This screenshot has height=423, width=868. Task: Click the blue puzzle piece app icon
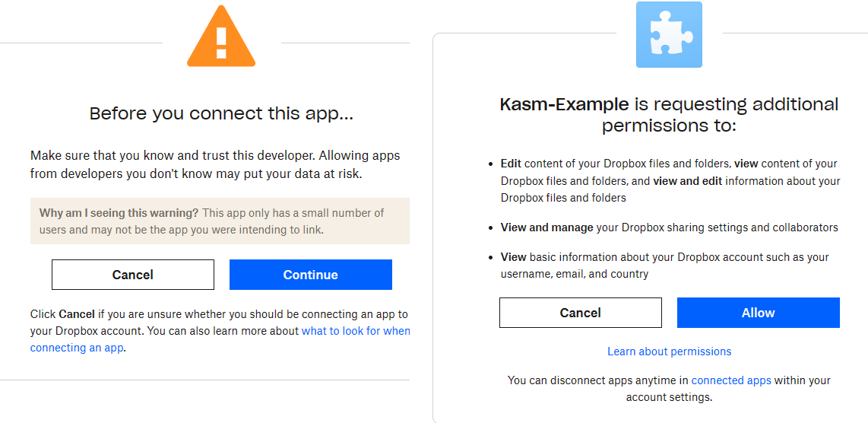tap(668, 35)
